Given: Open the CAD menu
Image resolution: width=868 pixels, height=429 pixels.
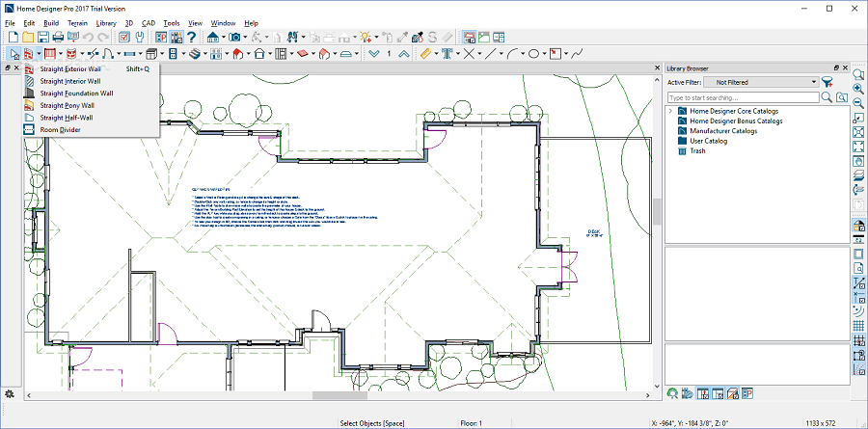Looking at the screenshot, I should (x=149, y=23).
